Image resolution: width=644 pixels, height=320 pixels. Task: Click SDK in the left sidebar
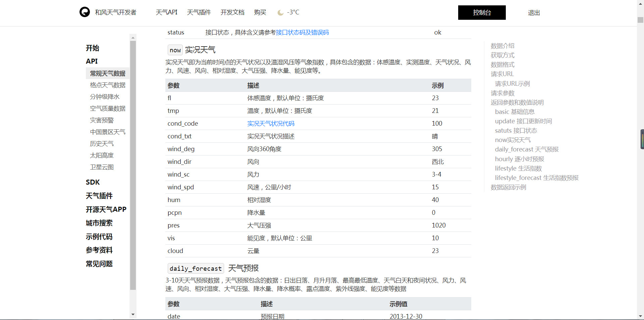tap(93, 182)
